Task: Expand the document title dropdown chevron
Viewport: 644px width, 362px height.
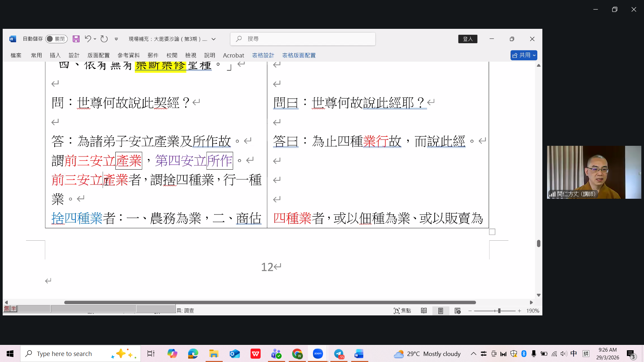Action: point(214,39)
